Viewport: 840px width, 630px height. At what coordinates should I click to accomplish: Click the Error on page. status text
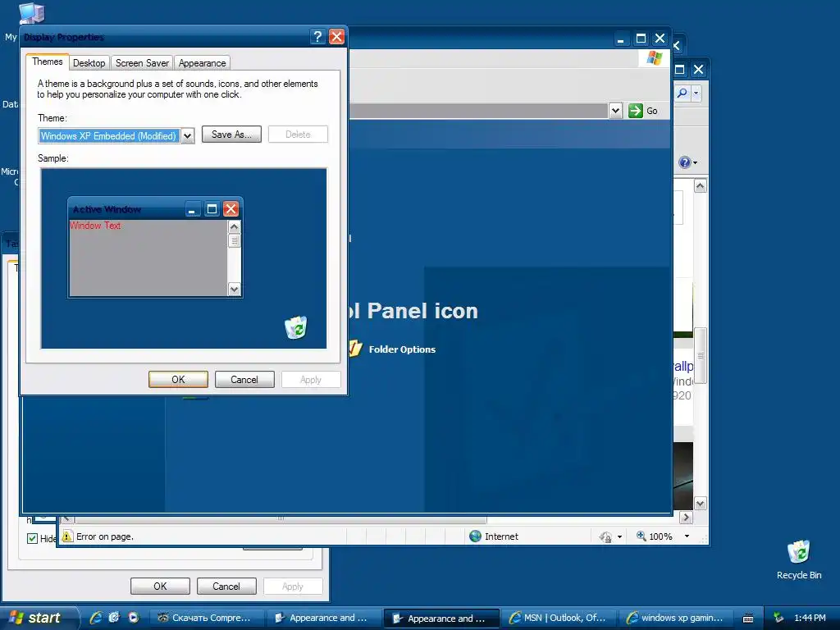point(105,536)
